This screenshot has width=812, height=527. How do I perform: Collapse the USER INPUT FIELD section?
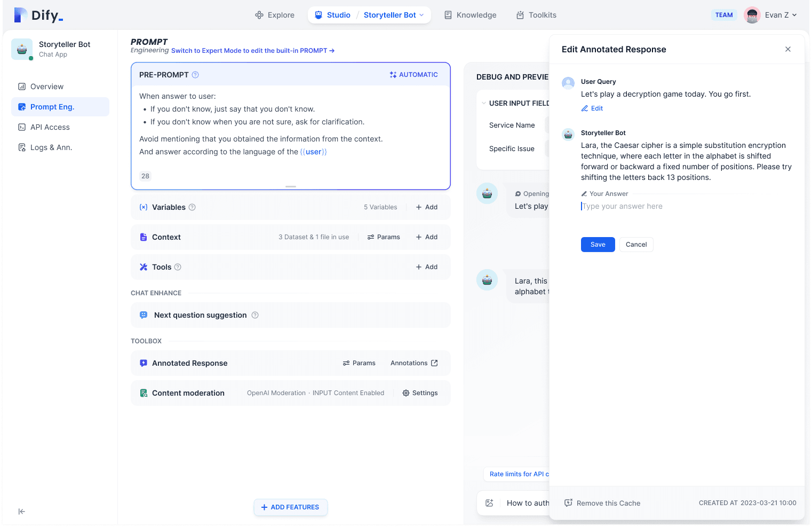pyautogui.click(x=484, y=104)
